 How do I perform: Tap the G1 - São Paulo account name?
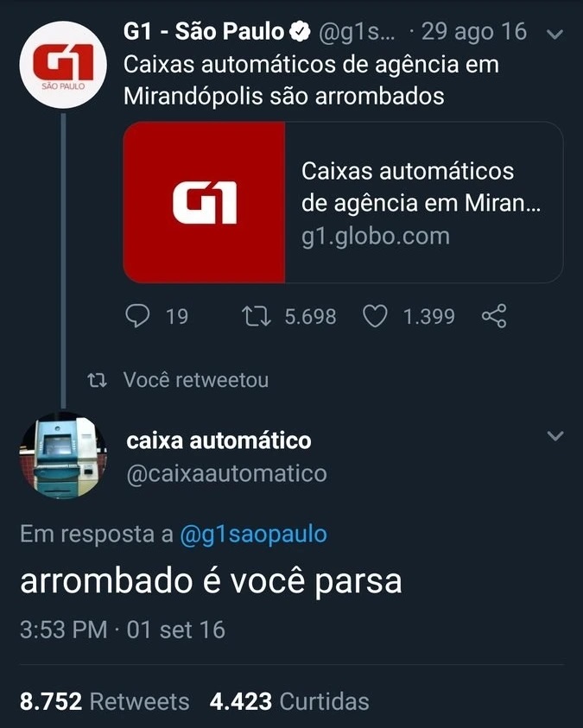[204, 32]
